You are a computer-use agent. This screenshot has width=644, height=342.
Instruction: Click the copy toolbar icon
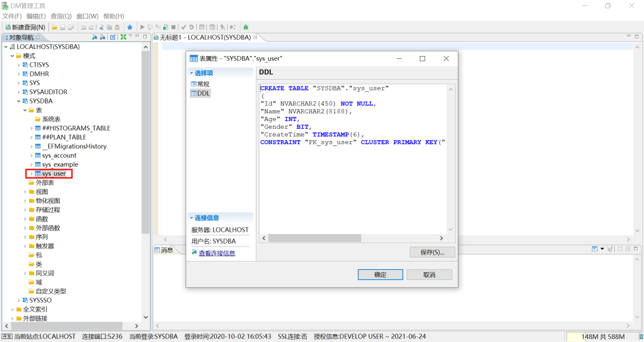[x=109, y=27]
